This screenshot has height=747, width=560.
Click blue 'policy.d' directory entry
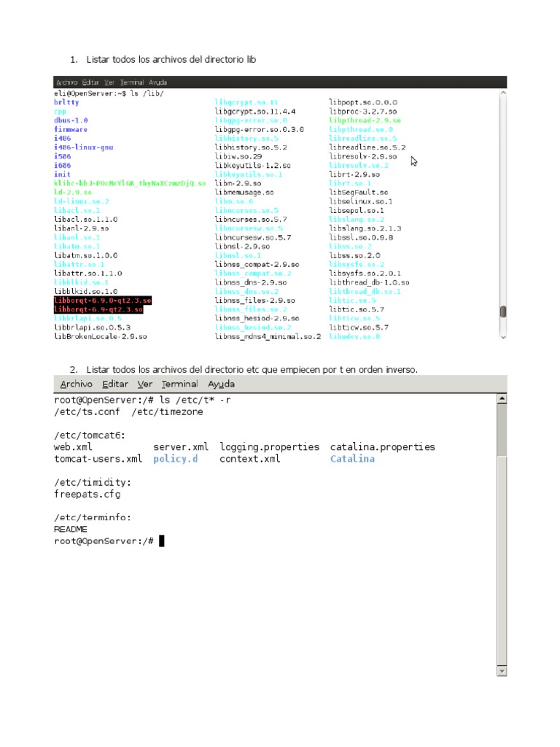pyautogui.click(x=175, y=459)
